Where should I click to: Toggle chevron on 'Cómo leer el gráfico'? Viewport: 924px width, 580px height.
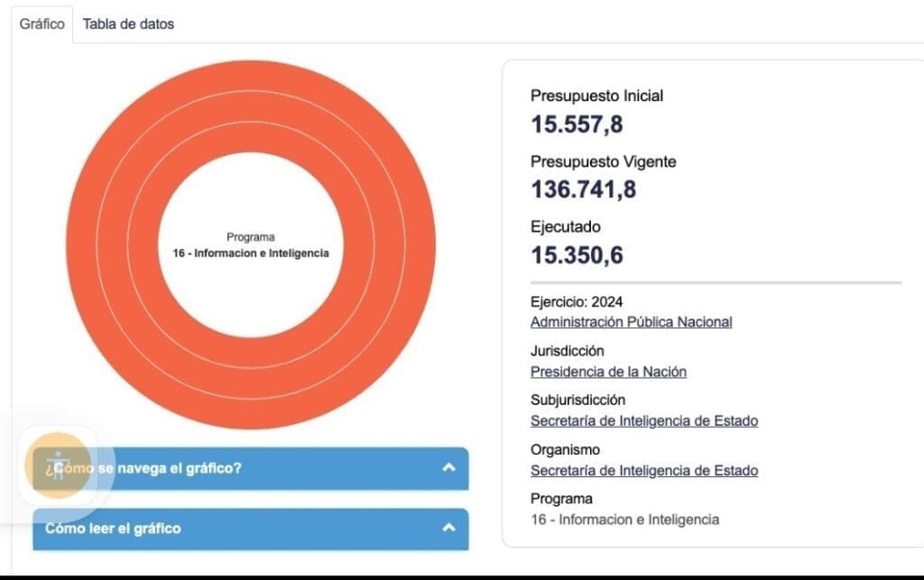pos(448,529)
